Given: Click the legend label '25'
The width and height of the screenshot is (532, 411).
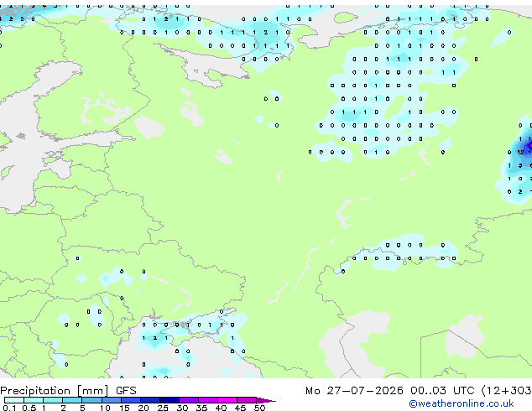Looking at the screenshot, I should pyautogui.click(x=163, y=408).
